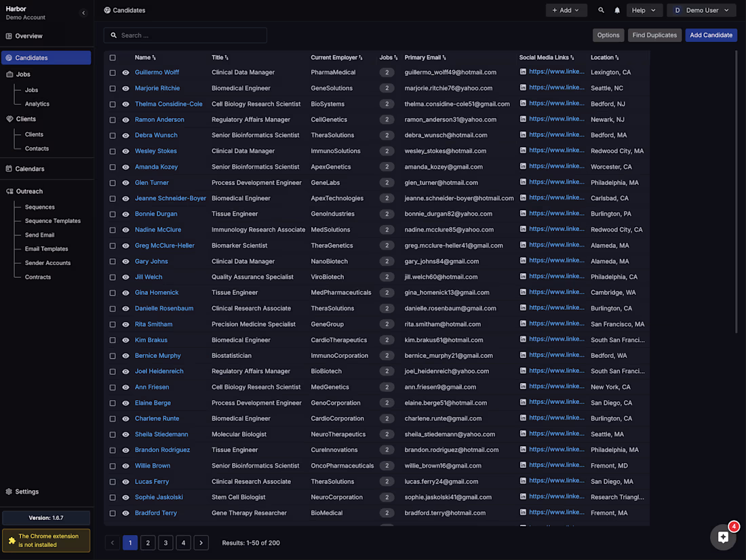
Task: Sort by Social Media Links sort icon
Action: pos(572,58)
